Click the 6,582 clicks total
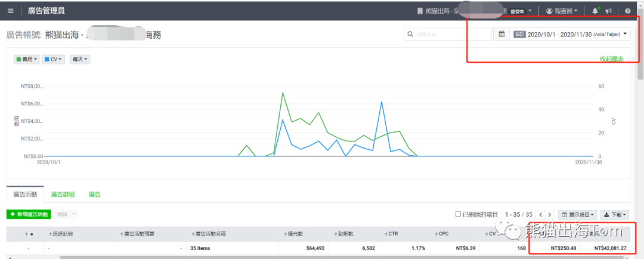 click(x=369, y=248)
